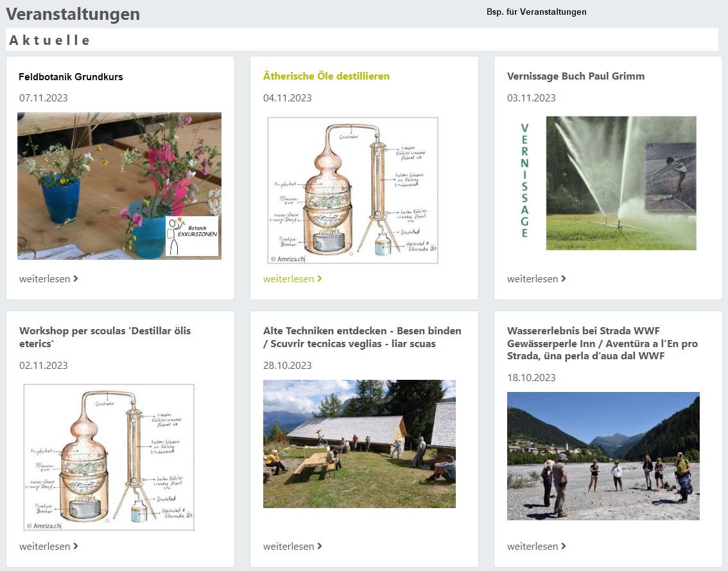Click the riverbed group photo
The width and height of the screenshot is (728, 571).
[603, 456]
